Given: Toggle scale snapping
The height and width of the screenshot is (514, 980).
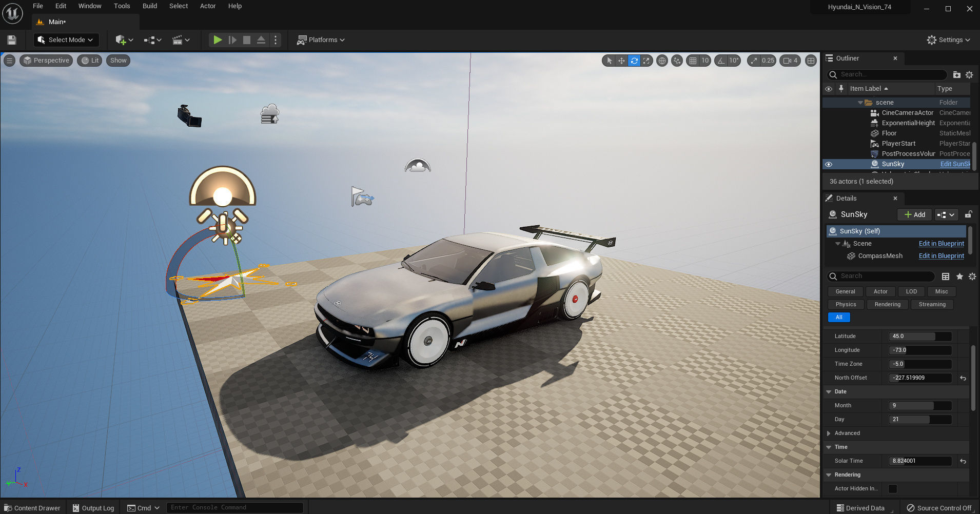Looking at the screenshot, I should point(753,61).
